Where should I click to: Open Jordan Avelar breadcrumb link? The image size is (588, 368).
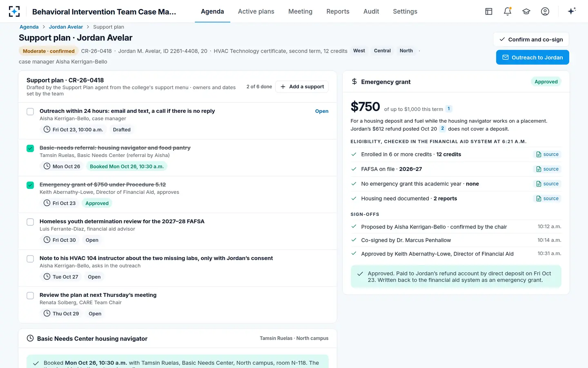click(x=66, y=27)
